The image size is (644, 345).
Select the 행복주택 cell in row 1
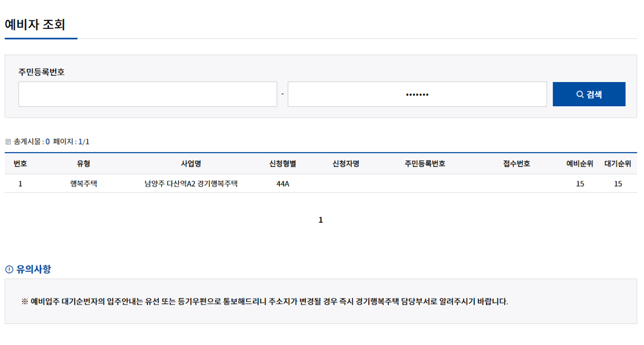click(84, 184)
